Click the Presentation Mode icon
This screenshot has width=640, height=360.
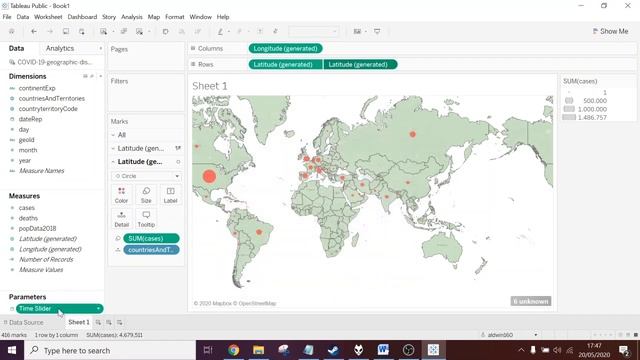click(x=377, y=31)
